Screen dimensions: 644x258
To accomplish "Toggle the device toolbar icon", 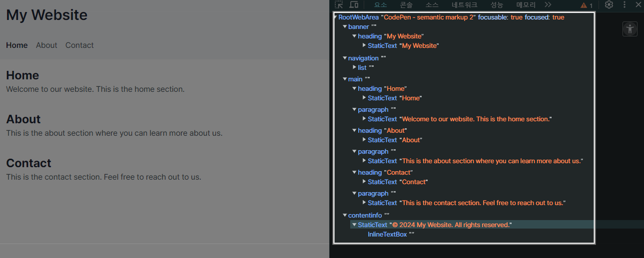I will (354, 5).
